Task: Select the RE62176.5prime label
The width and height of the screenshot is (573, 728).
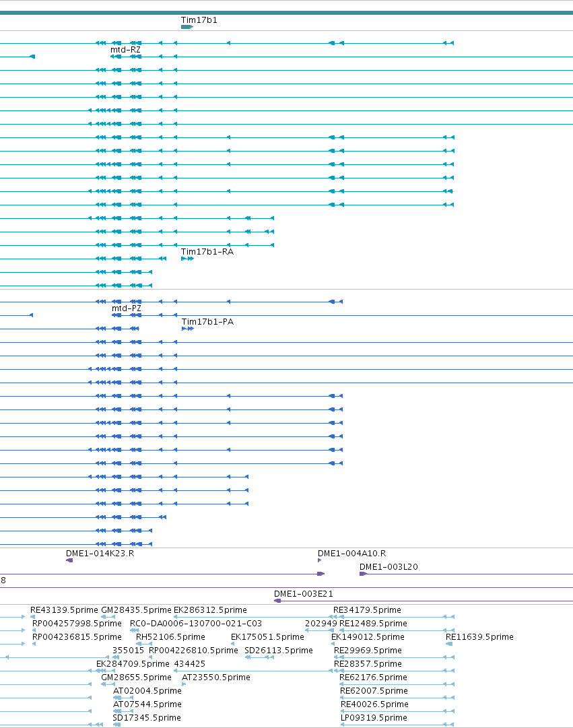Action: tap(373, 677)
